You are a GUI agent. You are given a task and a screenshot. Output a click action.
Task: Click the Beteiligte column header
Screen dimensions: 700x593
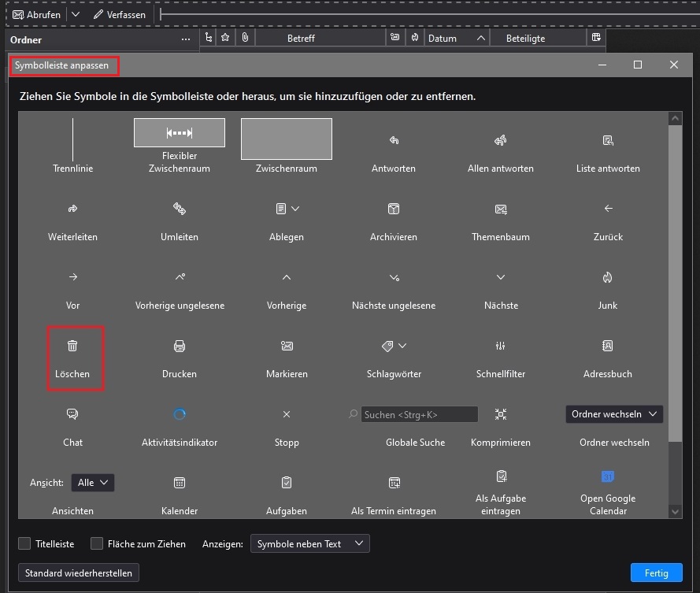(x=538, y=38)
